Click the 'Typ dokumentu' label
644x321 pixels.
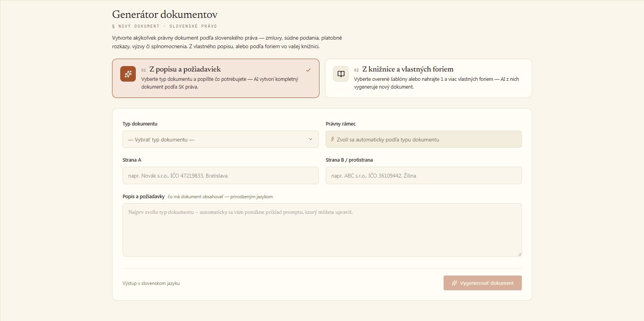(x=140, y=124)
